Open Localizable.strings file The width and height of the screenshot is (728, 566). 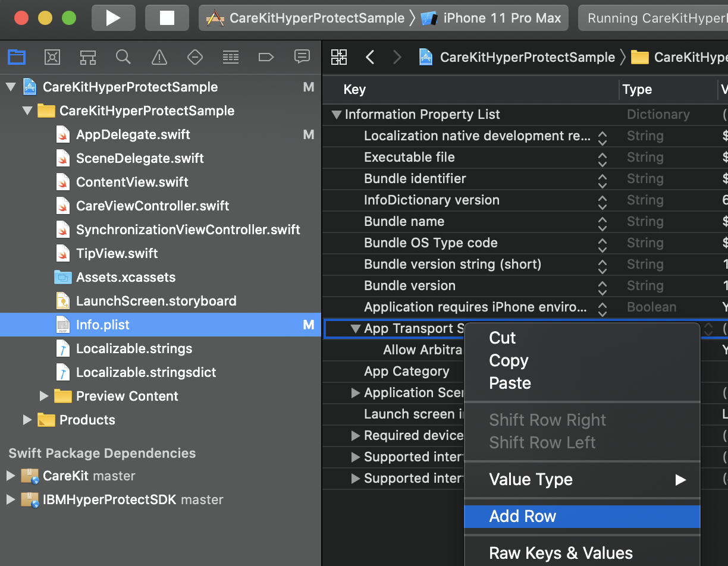[134, 348]
